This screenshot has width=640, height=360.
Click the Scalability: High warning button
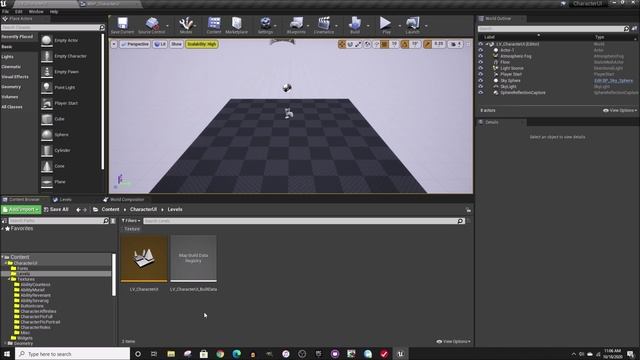pos(202,44)
